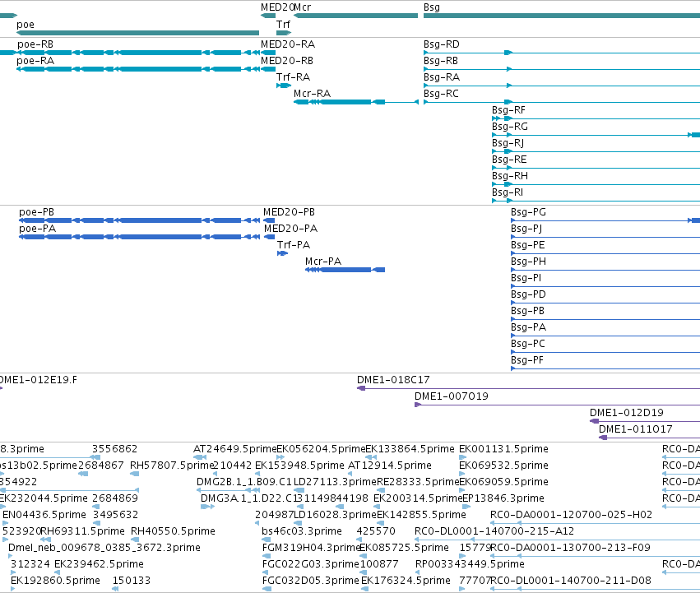This screenshot has width=700, height=593.
Task: Click the Bsg-RC transcript label
Action: [x=441, y=94]
